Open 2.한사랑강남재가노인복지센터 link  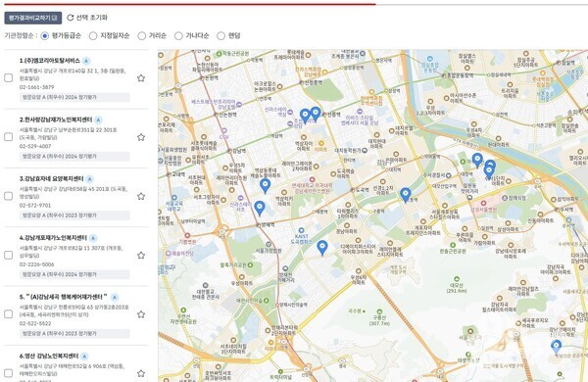[56, 119]
